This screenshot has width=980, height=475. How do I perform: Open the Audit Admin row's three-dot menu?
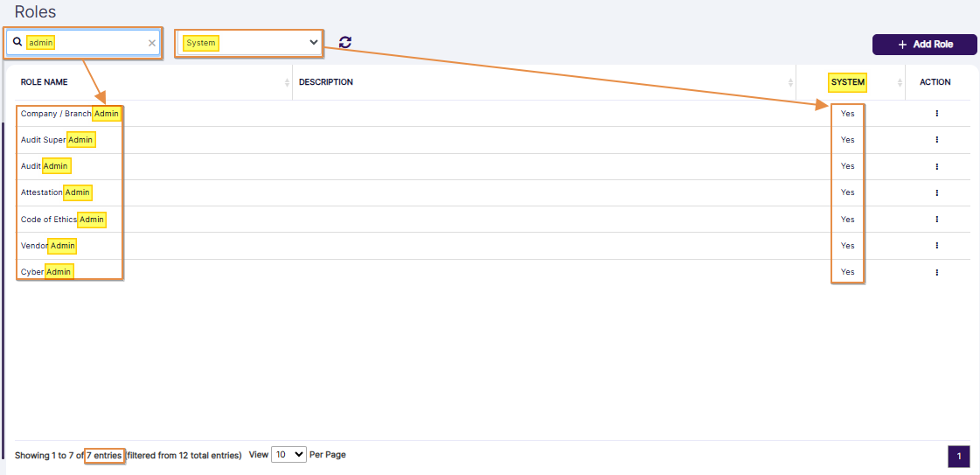point(936,166)
